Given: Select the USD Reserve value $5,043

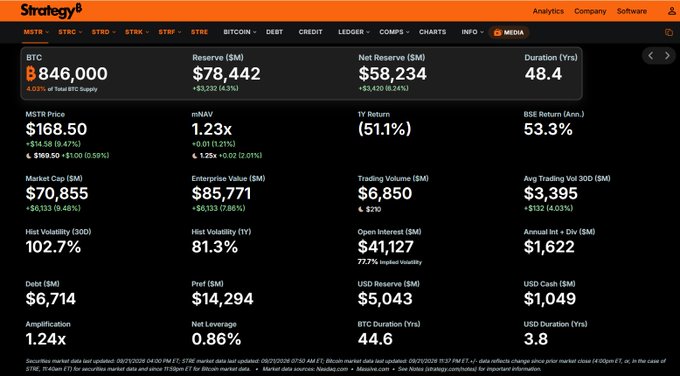Looking at the screenshot, I should (x=385, y=299).
